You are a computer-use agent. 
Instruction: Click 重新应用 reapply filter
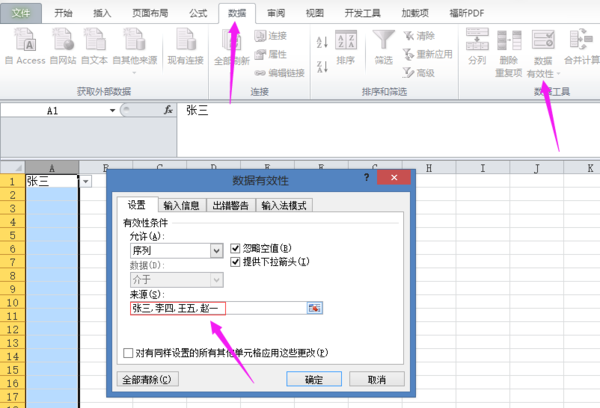[x=427, y=54]
